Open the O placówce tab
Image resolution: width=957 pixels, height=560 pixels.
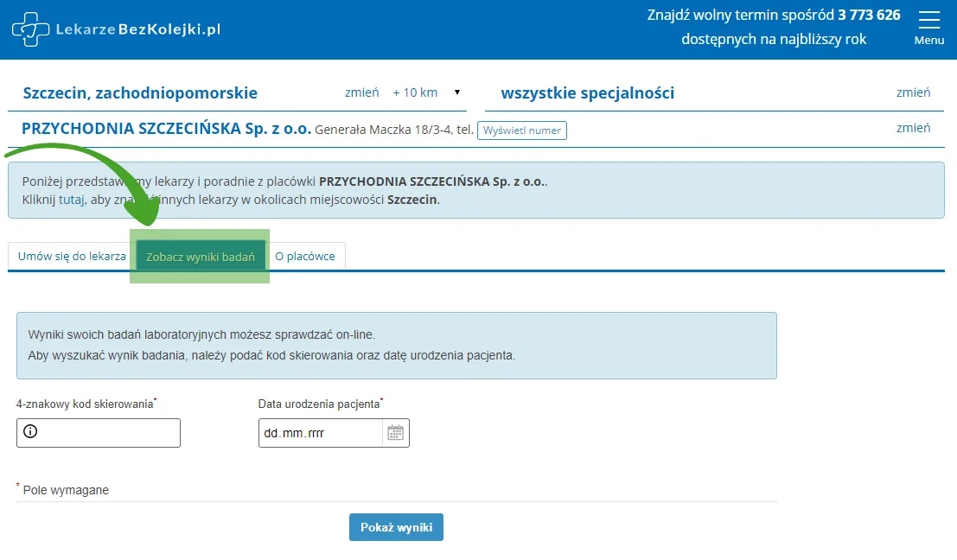pyautogui.click(x=306, y=256)
